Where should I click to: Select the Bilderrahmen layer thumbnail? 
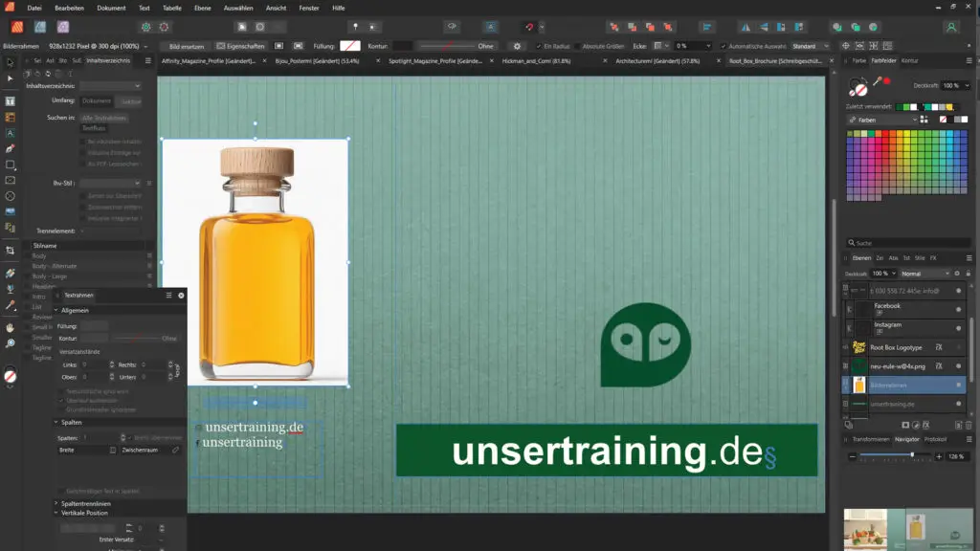tap(859, 386)
